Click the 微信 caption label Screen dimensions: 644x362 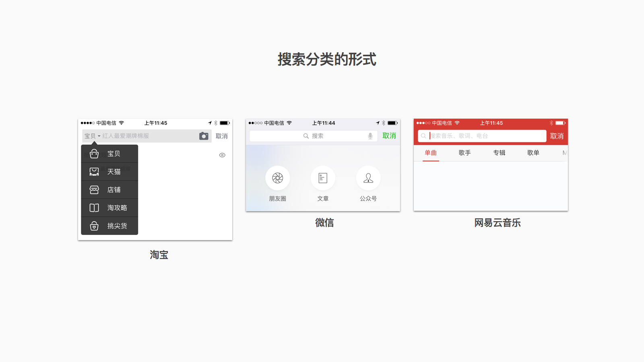pyautogui.click(x=324, y=222)
